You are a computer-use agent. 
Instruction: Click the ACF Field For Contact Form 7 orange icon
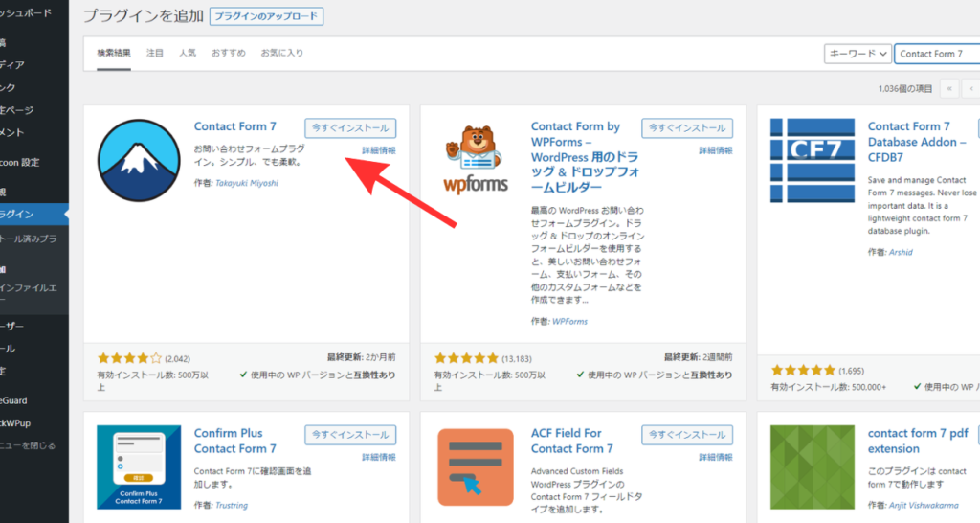(x=476, y=467)
